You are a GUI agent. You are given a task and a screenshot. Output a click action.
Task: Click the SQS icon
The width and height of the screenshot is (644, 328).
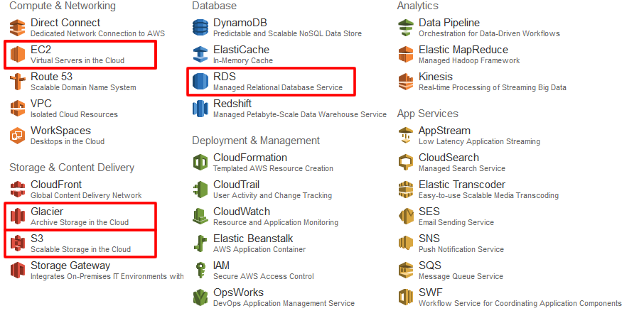(x=406, y=270)
